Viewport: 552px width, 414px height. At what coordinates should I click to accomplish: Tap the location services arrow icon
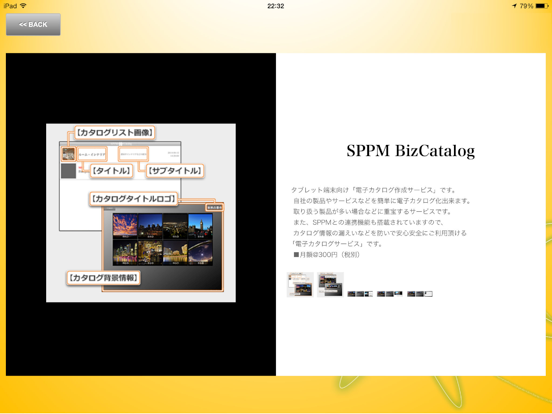tap(514, 6)
